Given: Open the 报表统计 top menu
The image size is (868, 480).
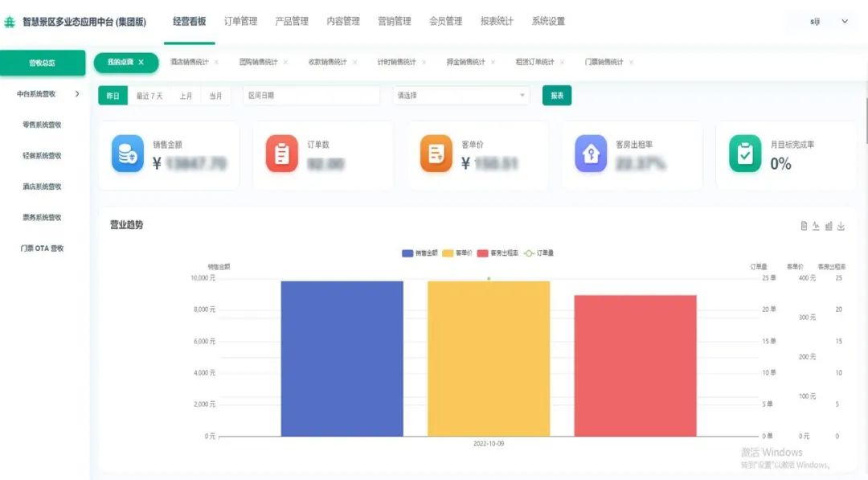Looking at the screenshot, I should tap(497, 22).
